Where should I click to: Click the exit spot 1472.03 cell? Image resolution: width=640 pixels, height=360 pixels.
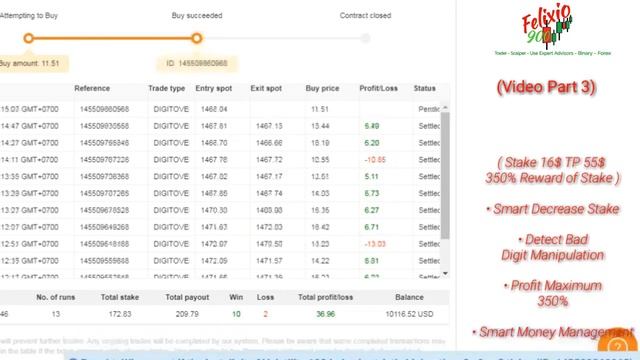[269, 227]
